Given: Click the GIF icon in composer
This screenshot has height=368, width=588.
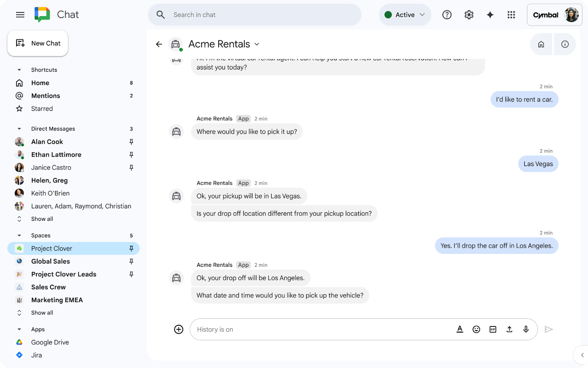Looking at the screenshot, I should (493, 329).
